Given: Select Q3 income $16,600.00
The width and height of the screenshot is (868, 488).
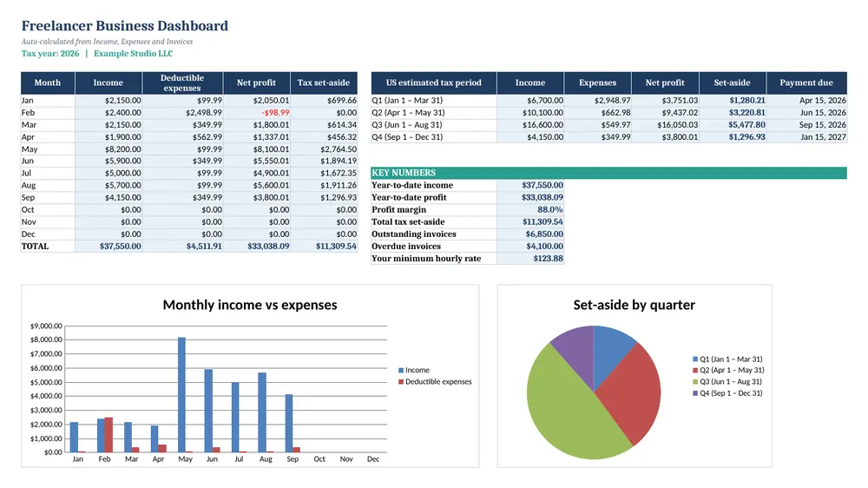Looking at the screenshot, I should 530,125.
